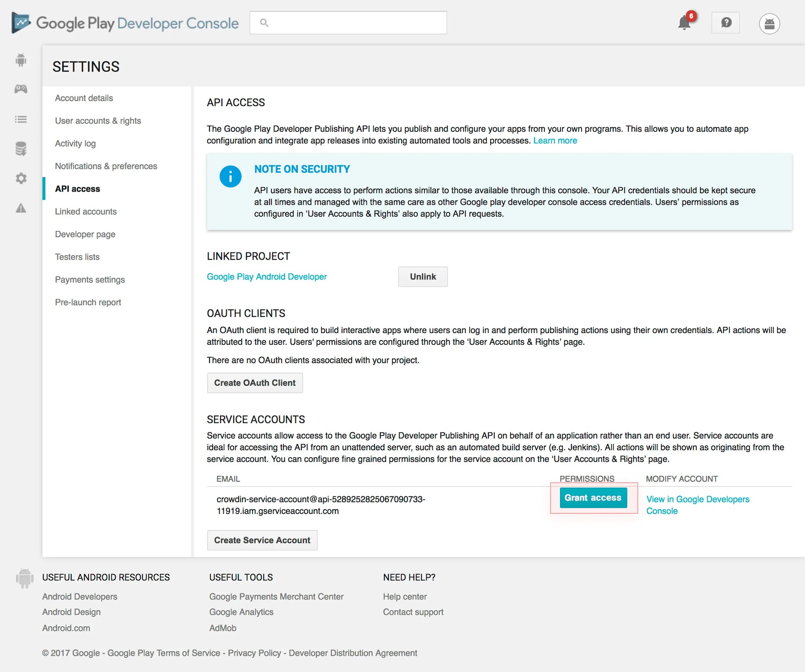Click Create Service Account button
The height and width of the screenshot is (672, 805).
(x=262, y=540)
